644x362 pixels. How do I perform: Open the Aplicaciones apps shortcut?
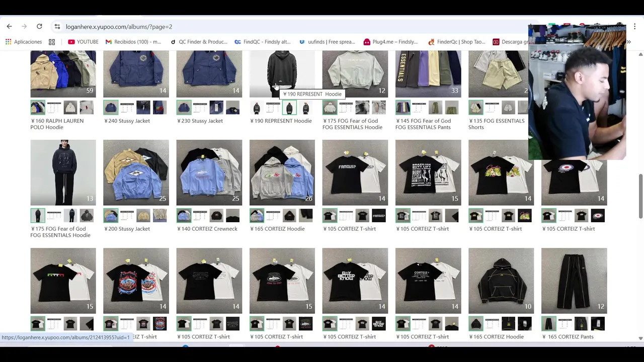coord(24,42)
